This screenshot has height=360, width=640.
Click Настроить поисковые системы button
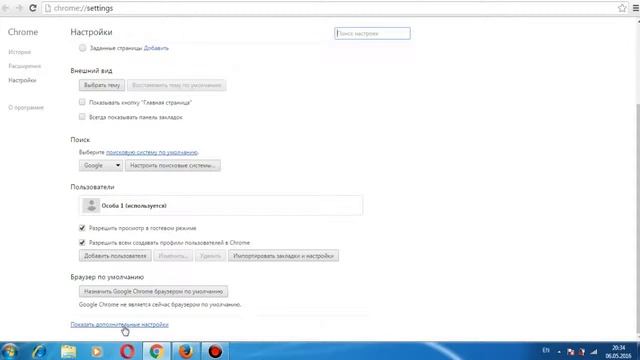point(173,165)
